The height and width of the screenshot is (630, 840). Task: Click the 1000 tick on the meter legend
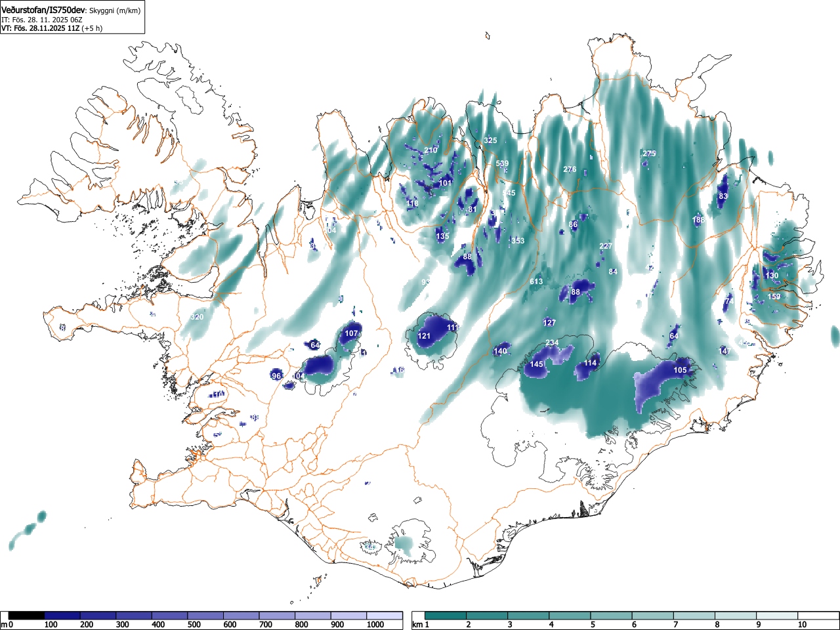pos(375,625)
